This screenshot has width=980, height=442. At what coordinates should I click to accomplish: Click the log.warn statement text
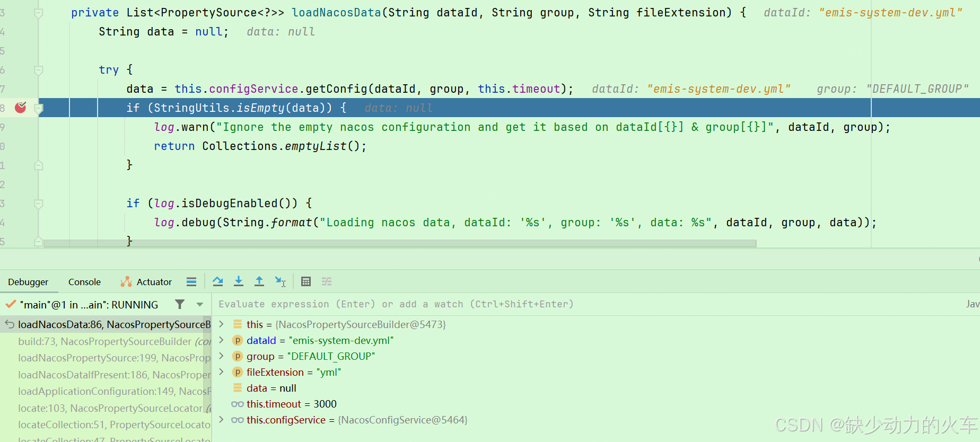coord(522,127)
